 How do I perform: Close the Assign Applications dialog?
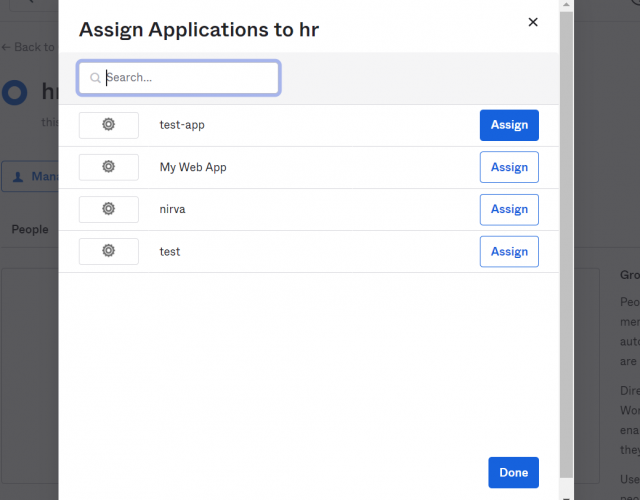tap(533, 22)
